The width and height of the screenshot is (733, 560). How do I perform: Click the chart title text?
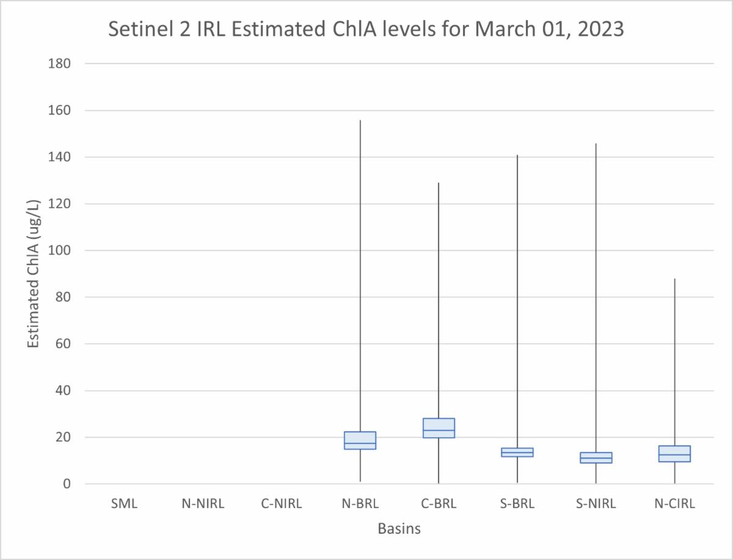[x=366, y=29]
